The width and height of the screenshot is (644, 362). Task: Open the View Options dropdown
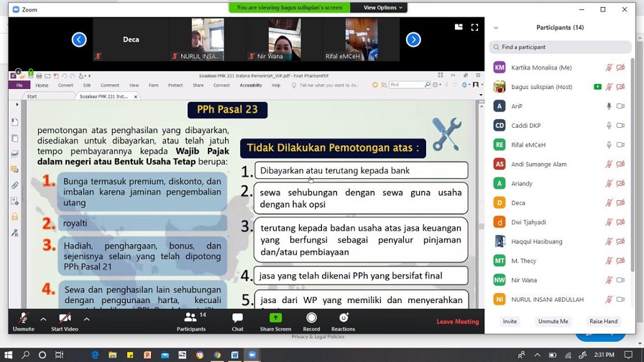(384, 7)
